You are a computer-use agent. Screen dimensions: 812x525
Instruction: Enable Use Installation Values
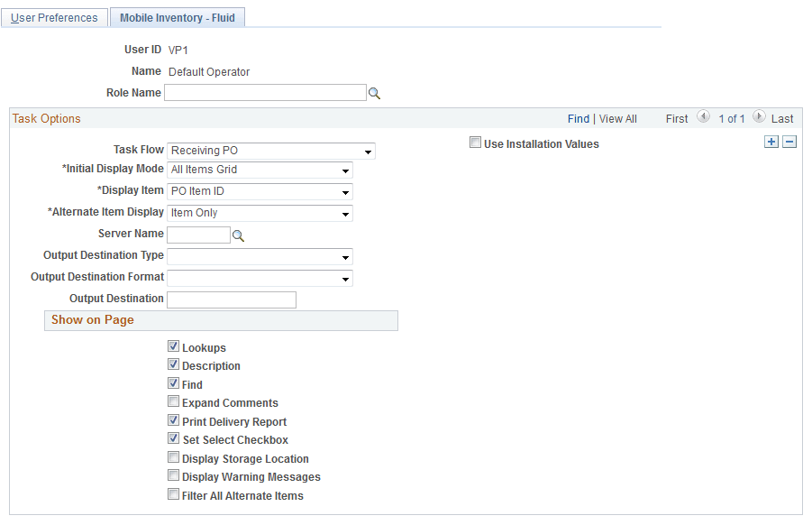click(476, 143)
